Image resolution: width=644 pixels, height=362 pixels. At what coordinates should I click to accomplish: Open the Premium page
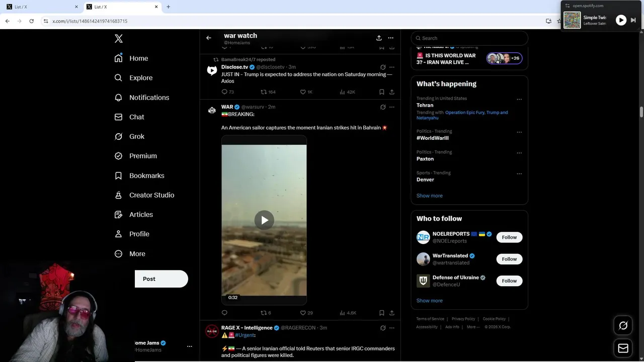pos(135,156)
